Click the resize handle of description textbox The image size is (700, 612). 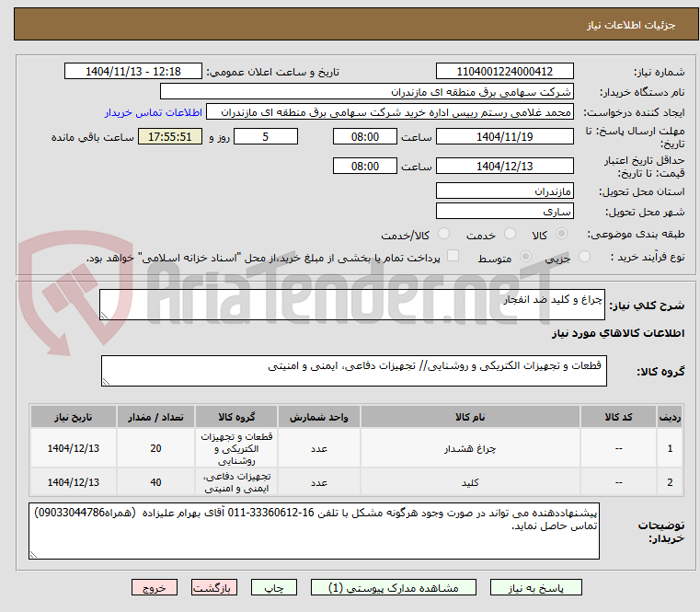click(x=104, y=316)
